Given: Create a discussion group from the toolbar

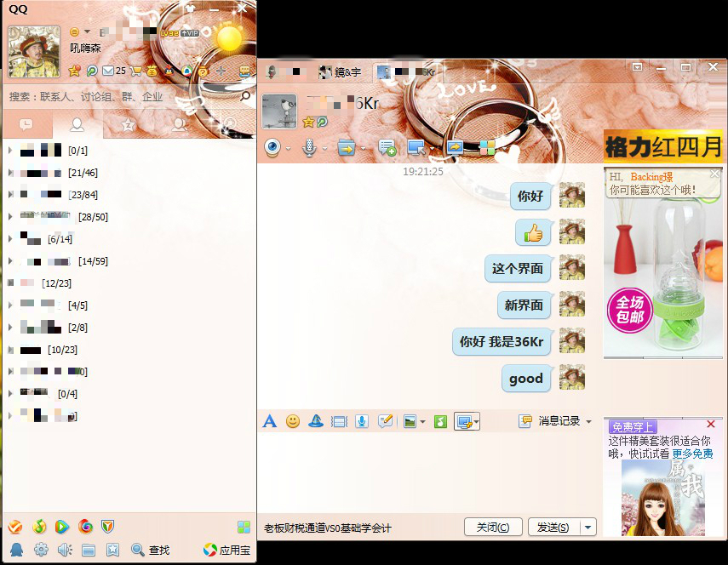Looking at the screenshot, I should click(387, 146).
